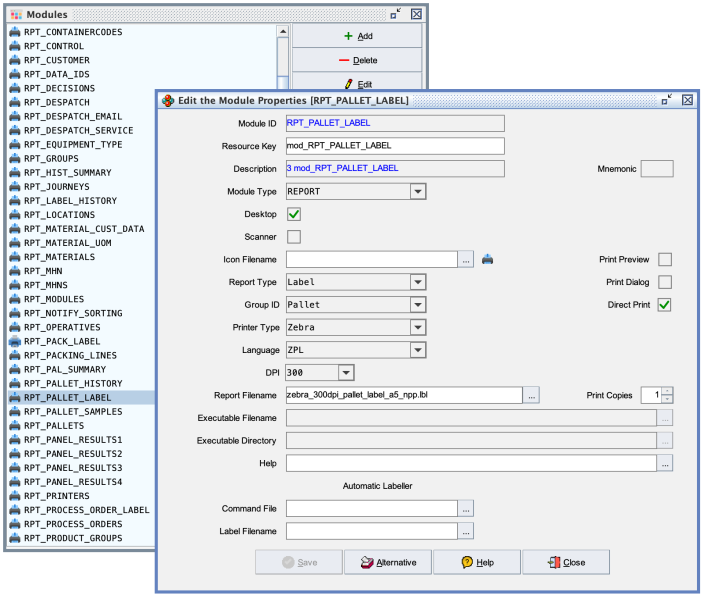
Task: Uncheck the Direct Print checkbox
Action: pos(665,305)
